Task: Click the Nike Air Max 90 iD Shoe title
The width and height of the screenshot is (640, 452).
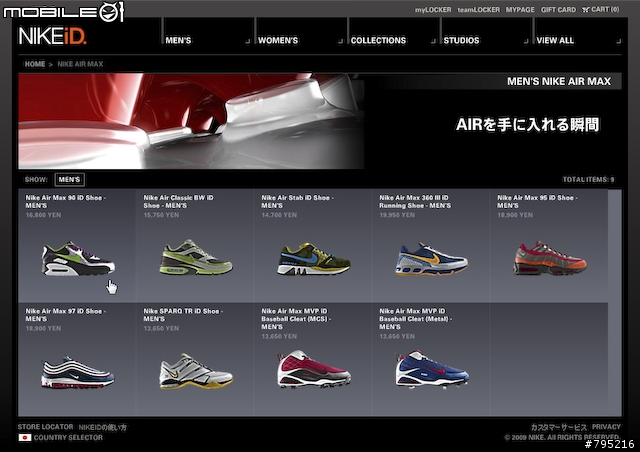Action: coord(66,202)
